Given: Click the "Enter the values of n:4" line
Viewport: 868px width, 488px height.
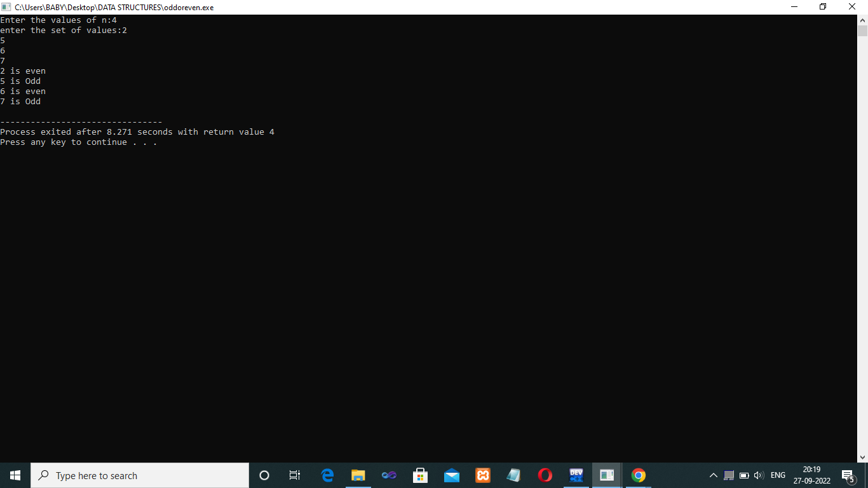Looking at the screenshot, I should click(x=58, y=20).
